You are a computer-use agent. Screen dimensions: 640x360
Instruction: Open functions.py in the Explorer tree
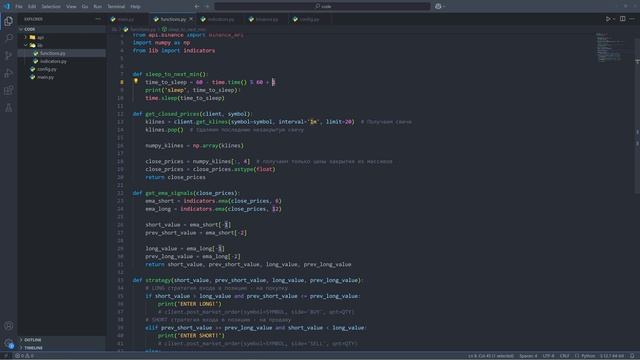pyautogui.click(x=61, y=53)
